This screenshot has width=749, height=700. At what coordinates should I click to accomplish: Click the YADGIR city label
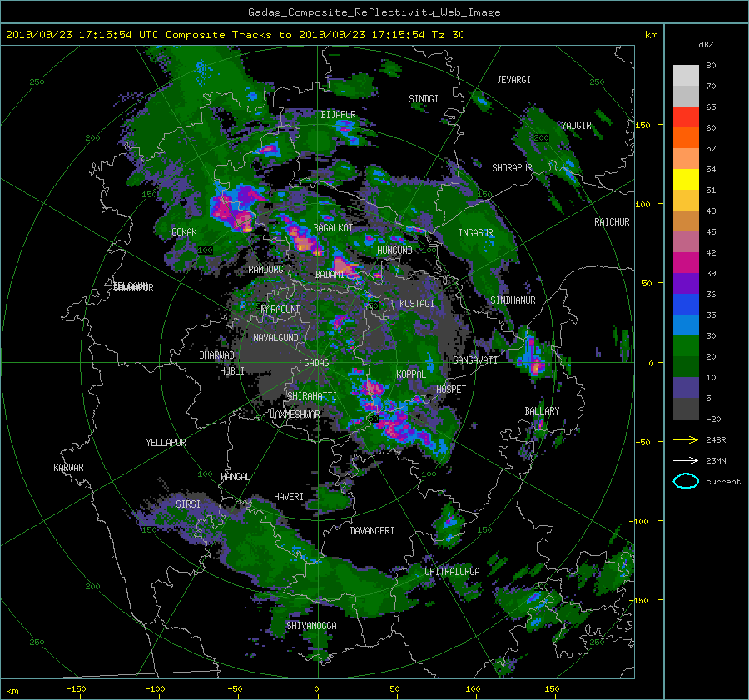[x=576, y=125]
